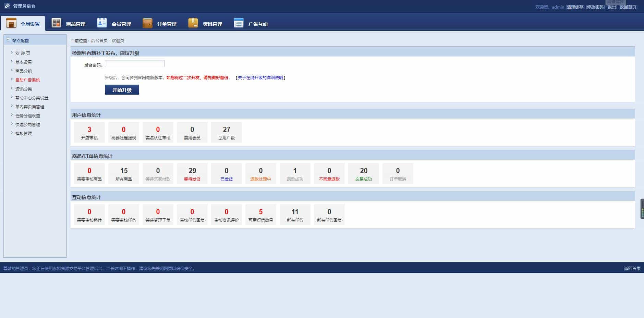Screen dimensions: 644x318
Task: Go to 模板管理 in the sidebar
Action: tap(24, 133)
